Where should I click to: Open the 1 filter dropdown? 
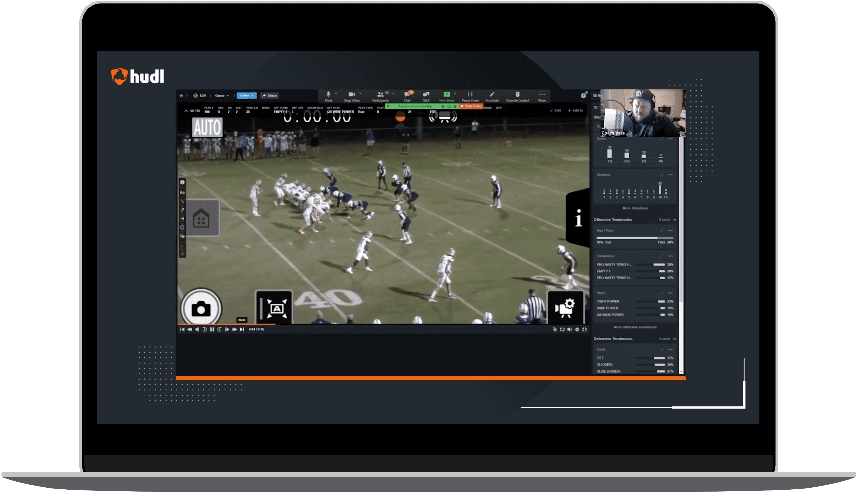tap(247, 96)
